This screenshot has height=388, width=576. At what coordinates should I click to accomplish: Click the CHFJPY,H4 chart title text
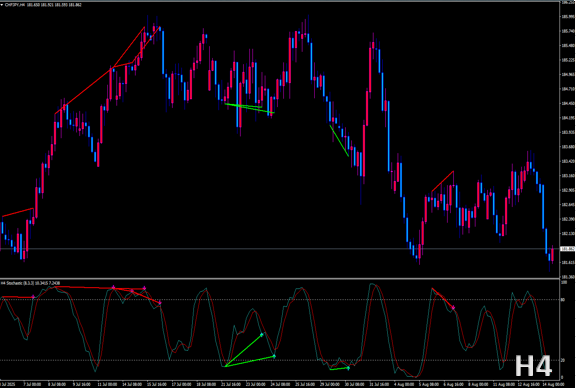pyautogui.click(x=15, y=5)
